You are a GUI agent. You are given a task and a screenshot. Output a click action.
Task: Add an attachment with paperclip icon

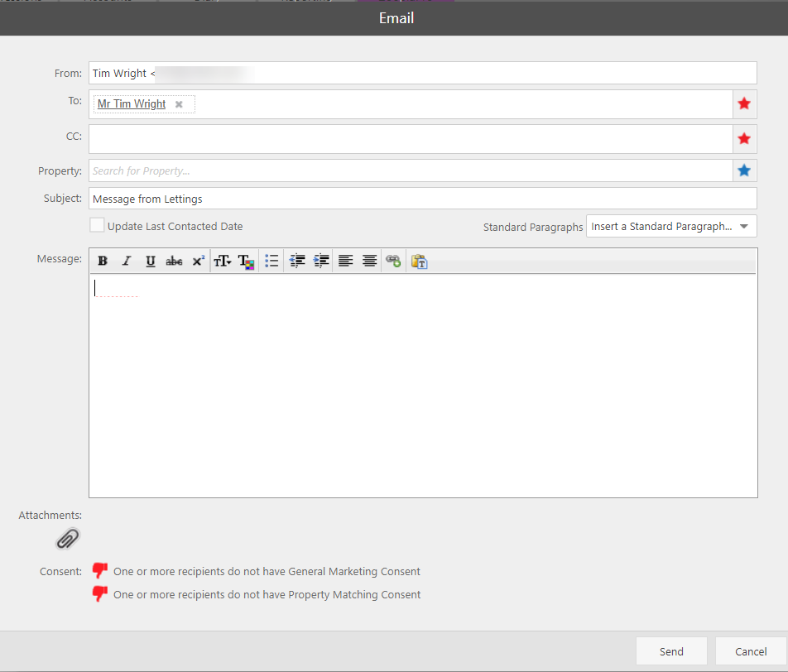tap(67, 539)
